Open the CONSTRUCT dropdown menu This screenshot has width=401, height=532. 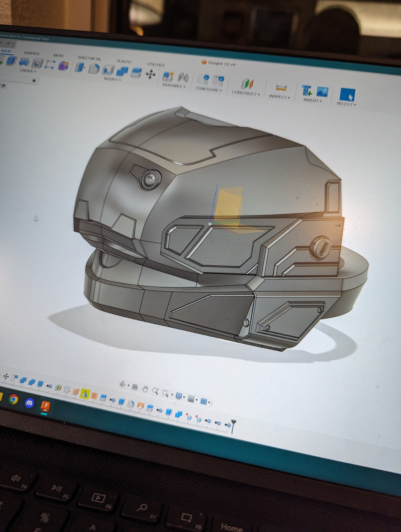246,94
